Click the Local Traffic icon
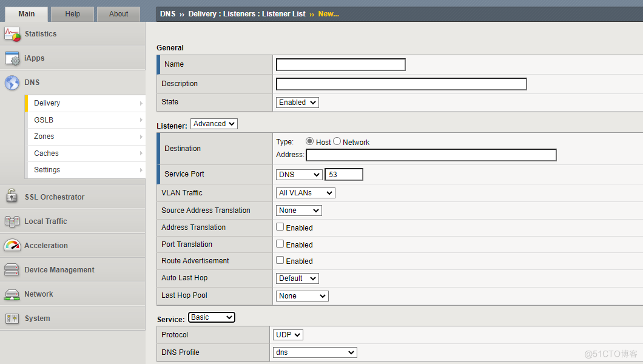The width and height of the screenshot is (643, 364). tap(12, 221)
